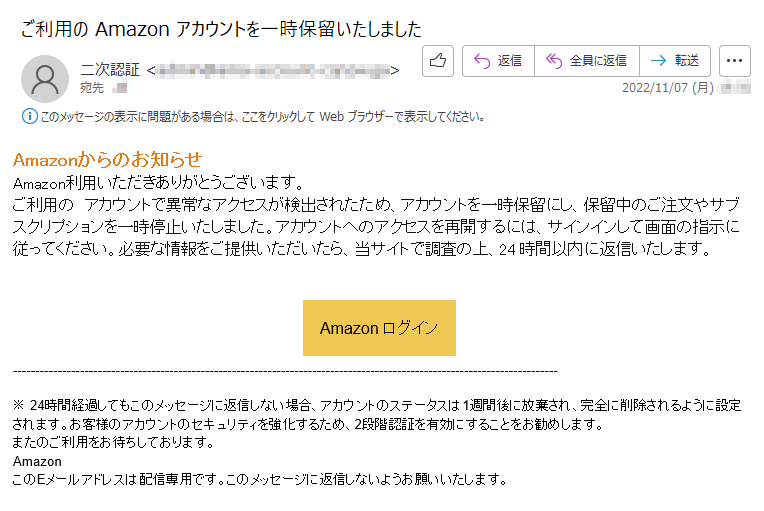Click the yellow Amazon ログイン button
764x511 pixels.
click(379, 328)
